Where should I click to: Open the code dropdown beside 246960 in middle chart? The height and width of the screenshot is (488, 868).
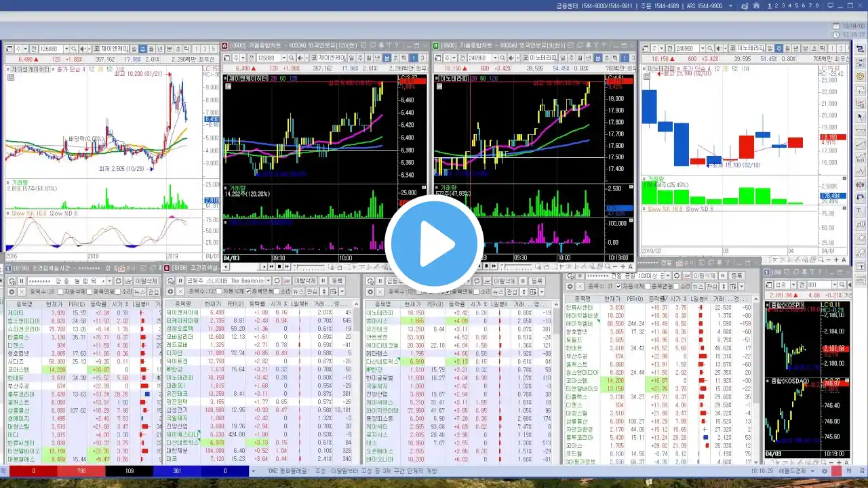point(495,58)
